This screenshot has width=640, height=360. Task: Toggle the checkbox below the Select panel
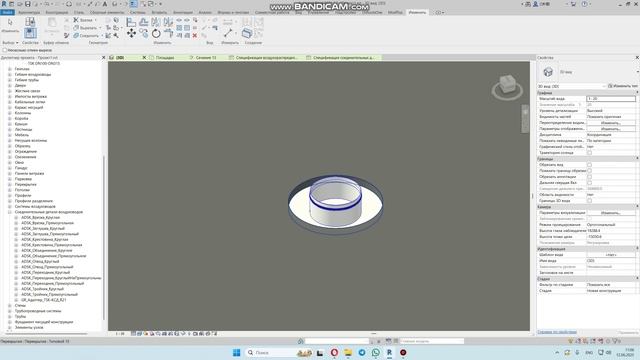(x=4, y=50)
